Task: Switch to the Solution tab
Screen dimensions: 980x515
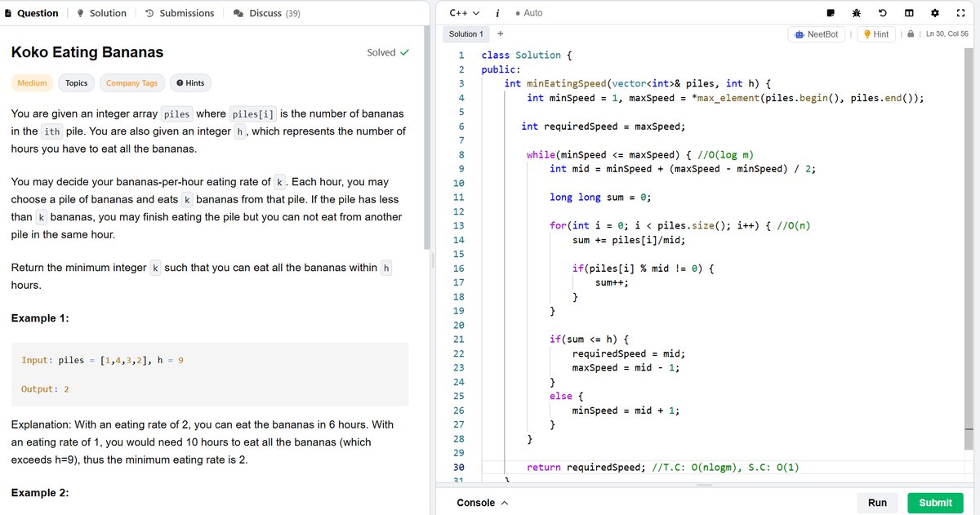Action: click(x=101, y=13)
